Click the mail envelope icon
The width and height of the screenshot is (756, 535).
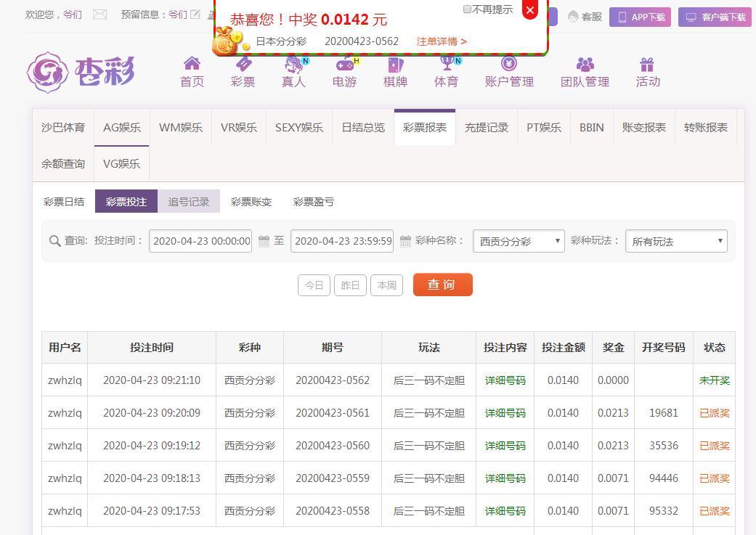coord(100,15)
